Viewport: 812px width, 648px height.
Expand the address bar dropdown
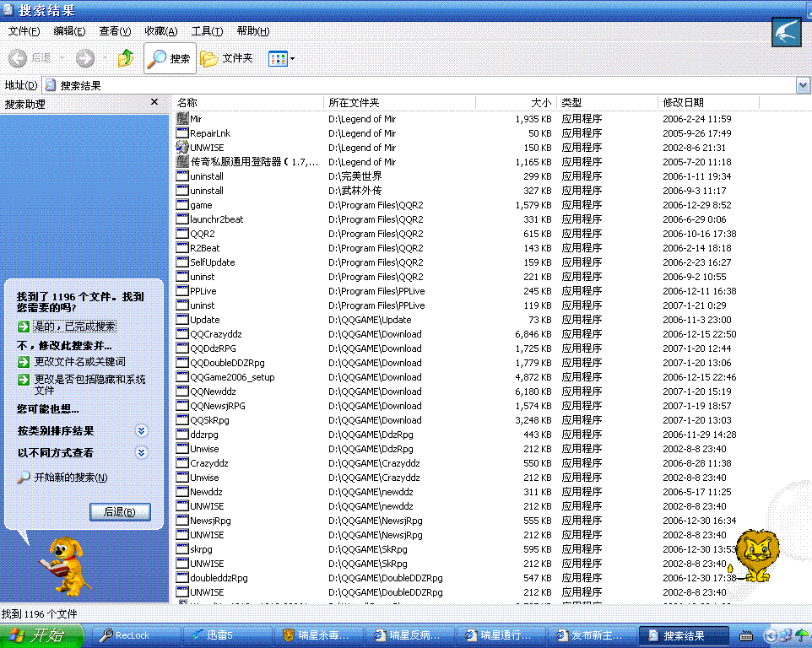(803, 85)
